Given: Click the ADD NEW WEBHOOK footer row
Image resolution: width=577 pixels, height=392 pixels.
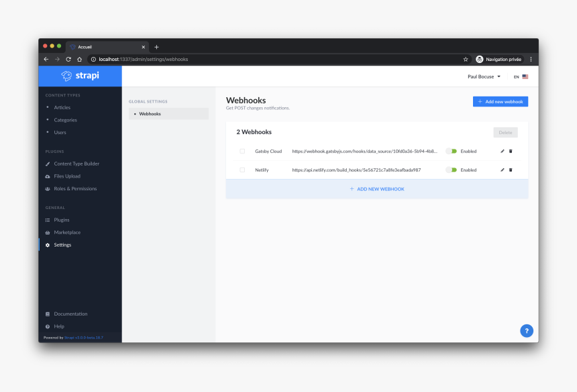Looking at the screenshot, I should [x=377, y=189].
